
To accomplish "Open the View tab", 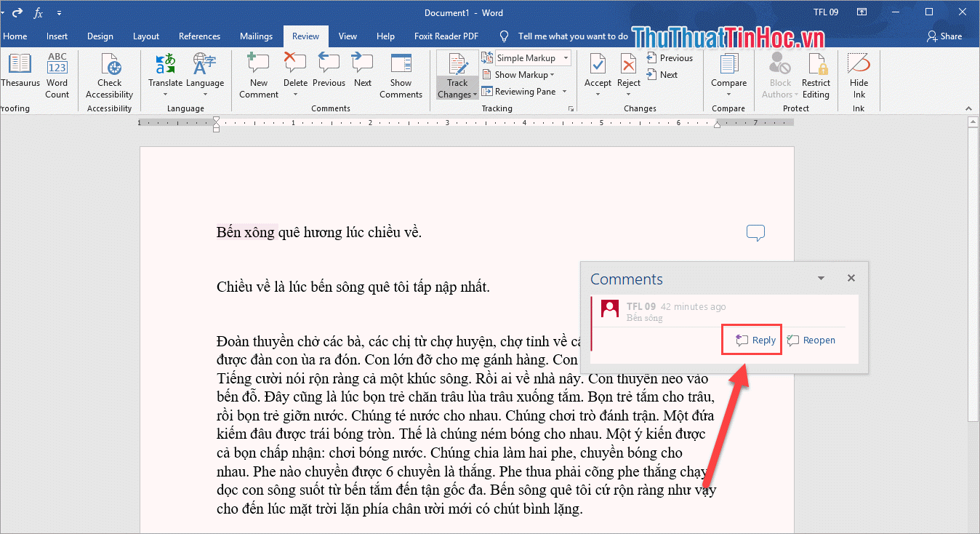I will (x=348, y=36).
